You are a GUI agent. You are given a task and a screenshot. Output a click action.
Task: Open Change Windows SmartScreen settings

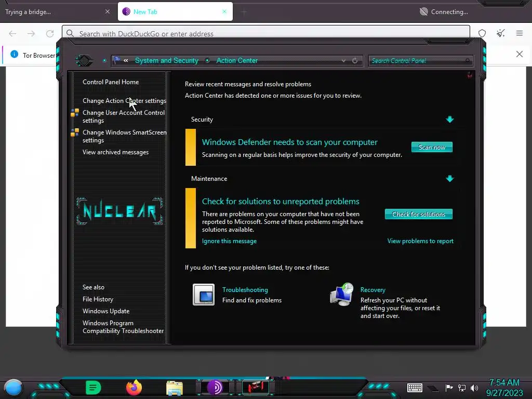tap(125, 136)
